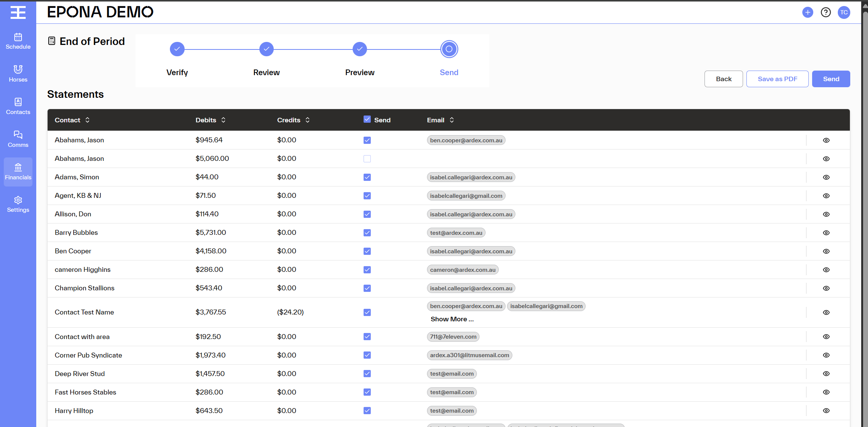Screen dimensions: 868x427
Task: Uncheck send for Adams, Simon
Action: 367,177
